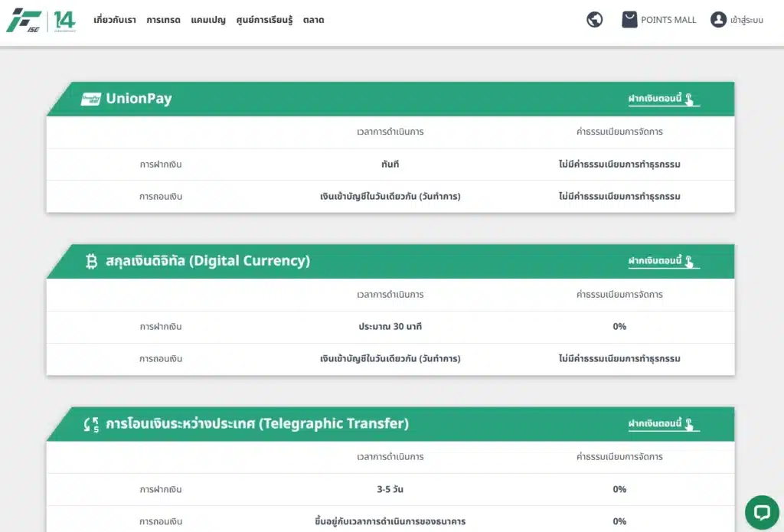Image resolution: width=784 pixels, height=532 pixels.
Task: Click ฝากเงินตอนนี้ in UnionPay section
Action: point(661,100)
